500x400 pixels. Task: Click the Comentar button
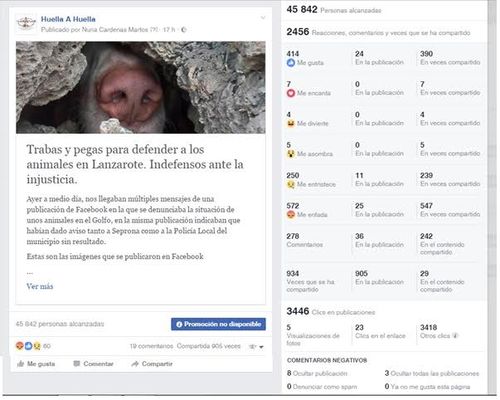(x=93, y=364)
